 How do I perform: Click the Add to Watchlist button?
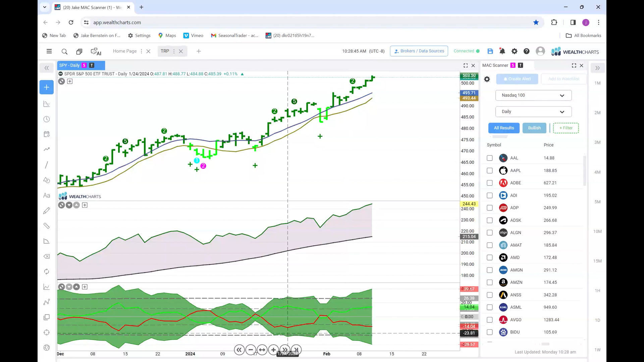click(x=564, y=79)
